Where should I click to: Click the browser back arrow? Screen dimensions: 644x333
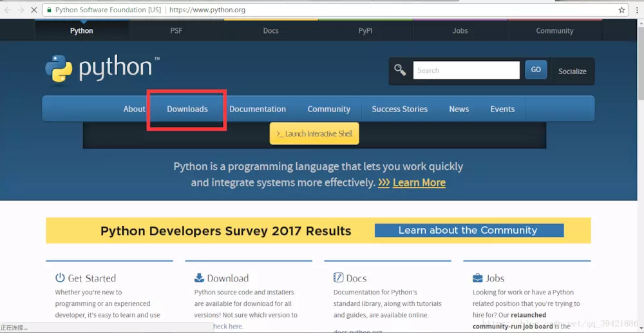click(7, 10)
